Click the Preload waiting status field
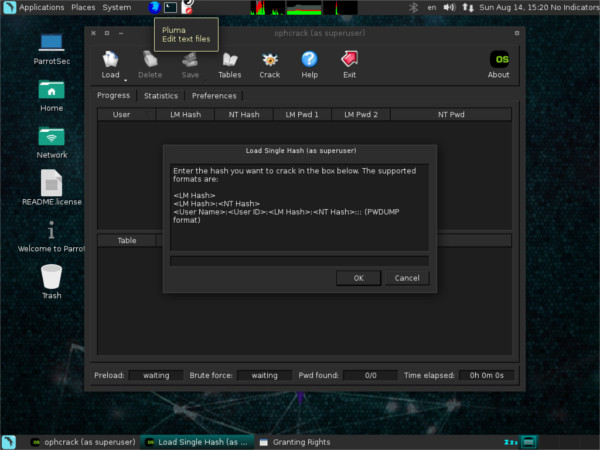 tap(156, 375)
